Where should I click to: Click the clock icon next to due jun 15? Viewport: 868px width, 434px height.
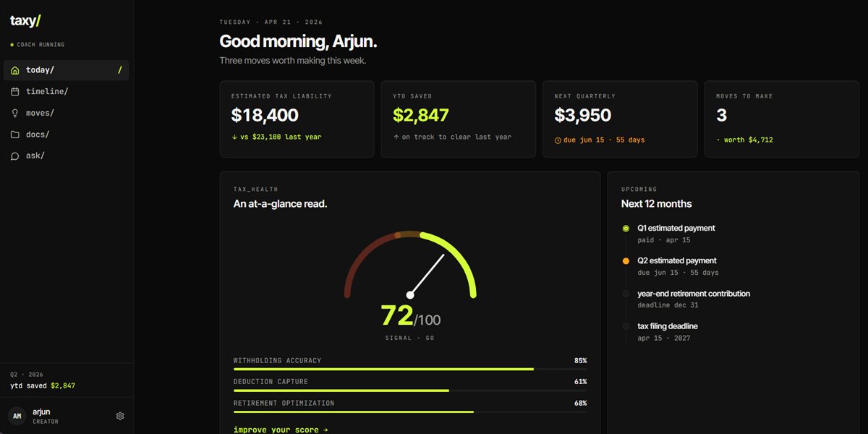point(558,140)
